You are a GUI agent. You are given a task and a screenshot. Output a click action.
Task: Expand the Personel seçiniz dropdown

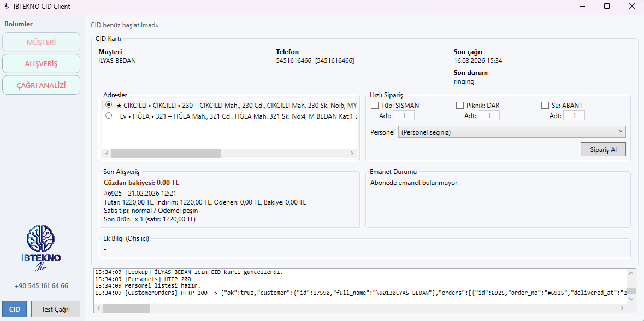[x=512, y=132]
